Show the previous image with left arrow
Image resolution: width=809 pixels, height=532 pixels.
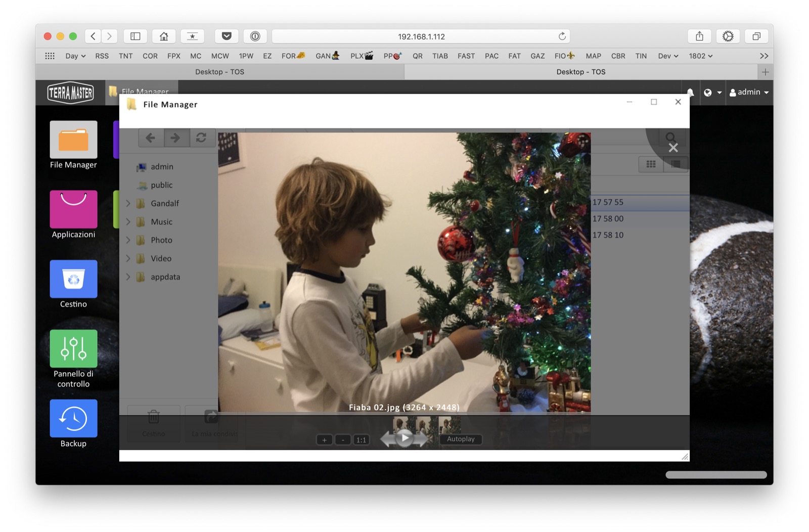point(387,439)
